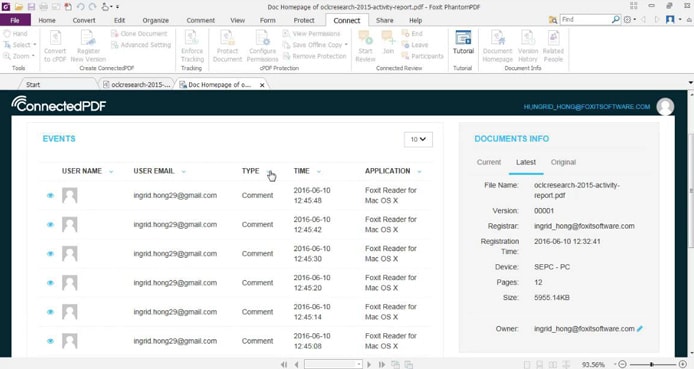Image resolution: width=694 pixels, height=369 pixels.
Task: Open Configure Permissions tool
Action: click(x=262, y=46)
